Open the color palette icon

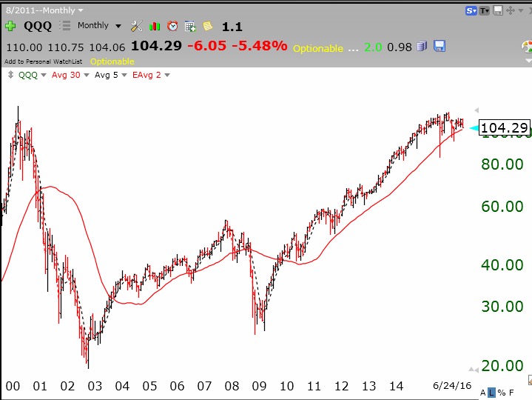(527, 47)
